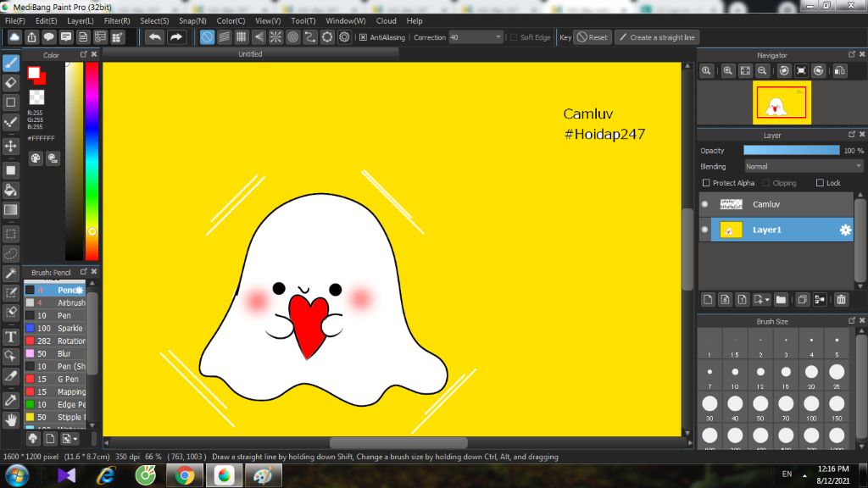Open the color palette icon
This screenshot has height=488, width=868.
click(x=36, y=158)
